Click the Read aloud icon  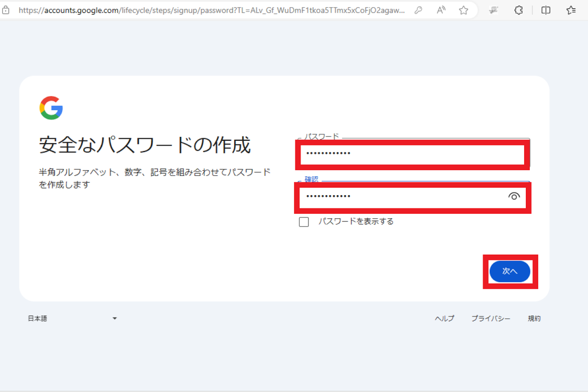[441, 10]
